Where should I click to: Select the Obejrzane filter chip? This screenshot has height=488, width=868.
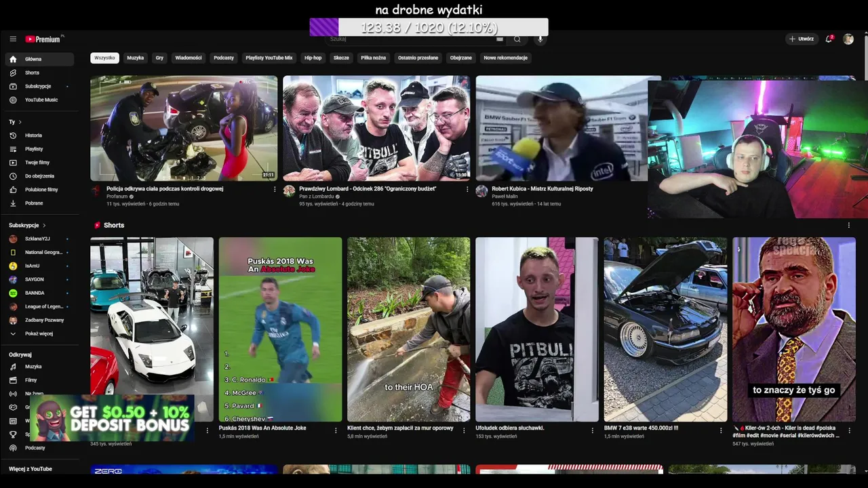(x=461, y=58)
